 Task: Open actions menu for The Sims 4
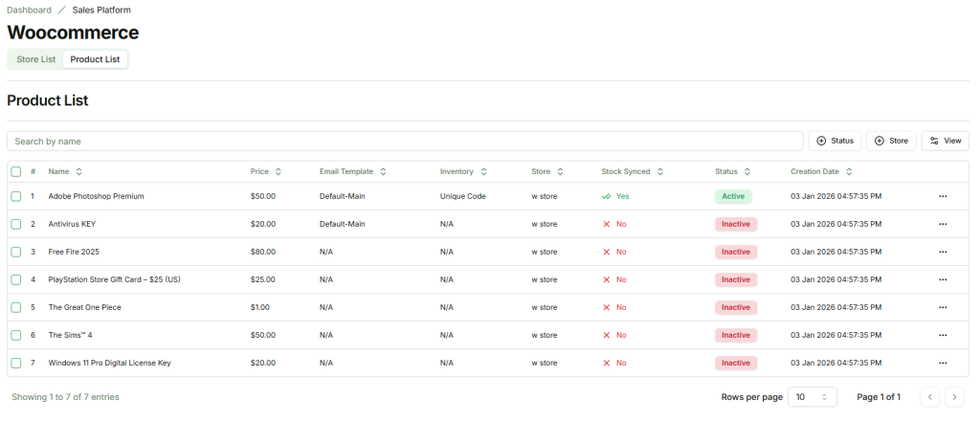(x=942, y=336)
